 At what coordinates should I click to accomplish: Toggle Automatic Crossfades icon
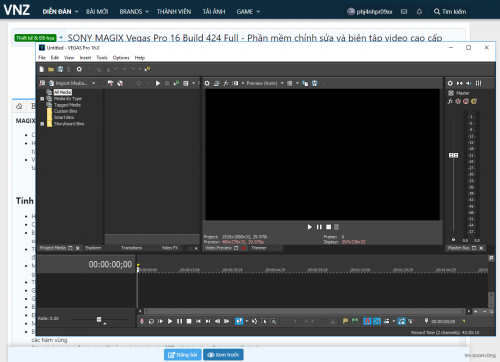(377, 321)
